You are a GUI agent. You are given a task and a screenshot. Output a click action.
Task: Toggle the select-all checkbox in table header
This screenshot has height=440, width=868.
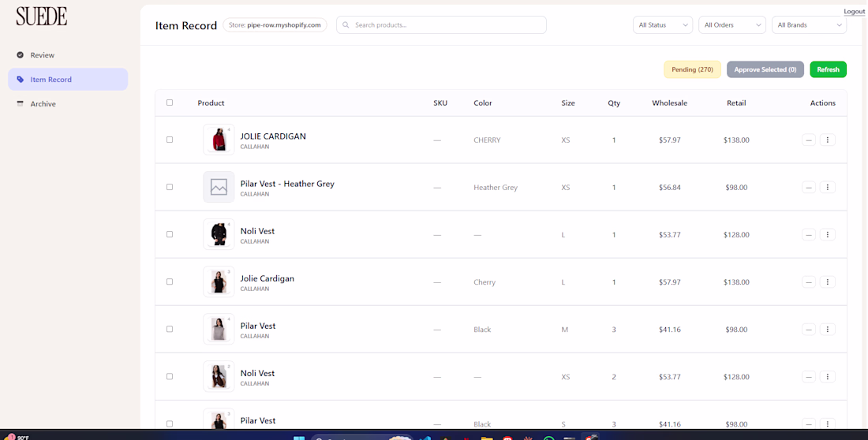(170, 103)
